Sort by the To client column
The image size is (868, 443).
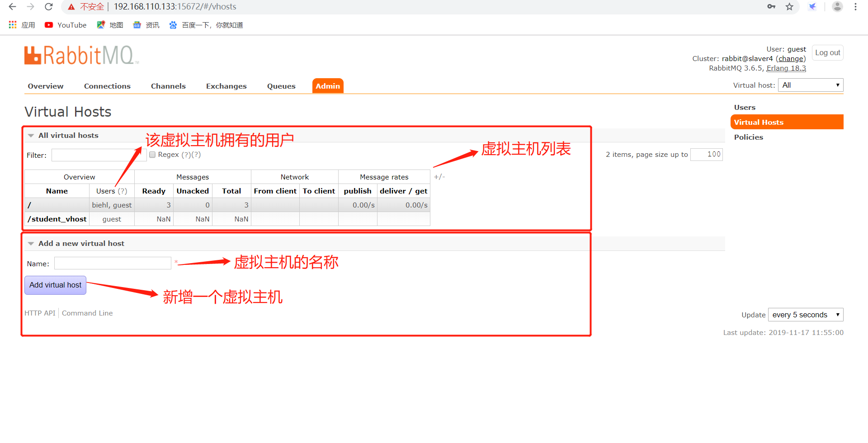[319, 191]
